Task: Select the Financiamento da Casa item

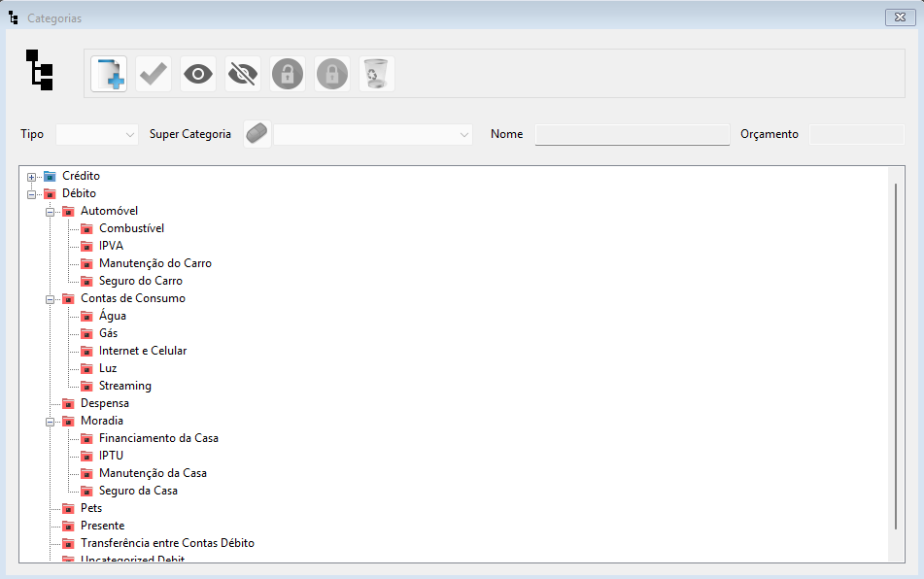Action: tap(158, 438)
